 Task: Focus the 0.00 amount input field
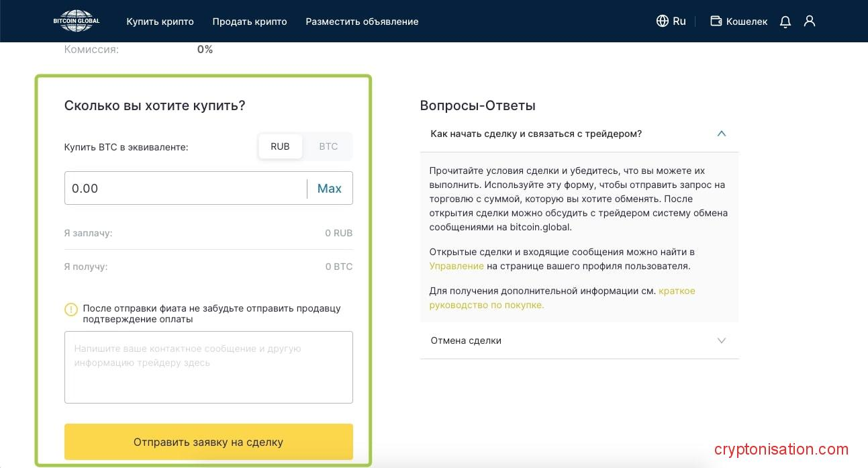tap(185, 189)
